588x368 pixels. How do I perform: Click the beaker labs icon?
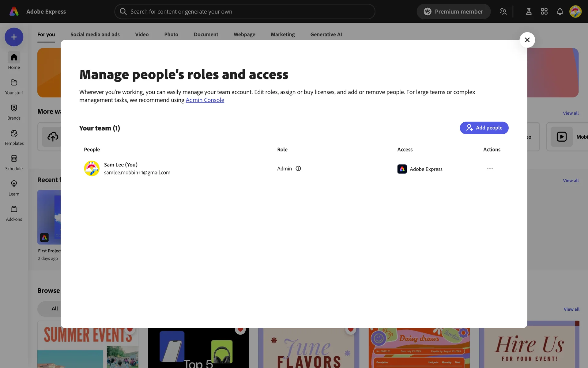click(x=529, y=12)
